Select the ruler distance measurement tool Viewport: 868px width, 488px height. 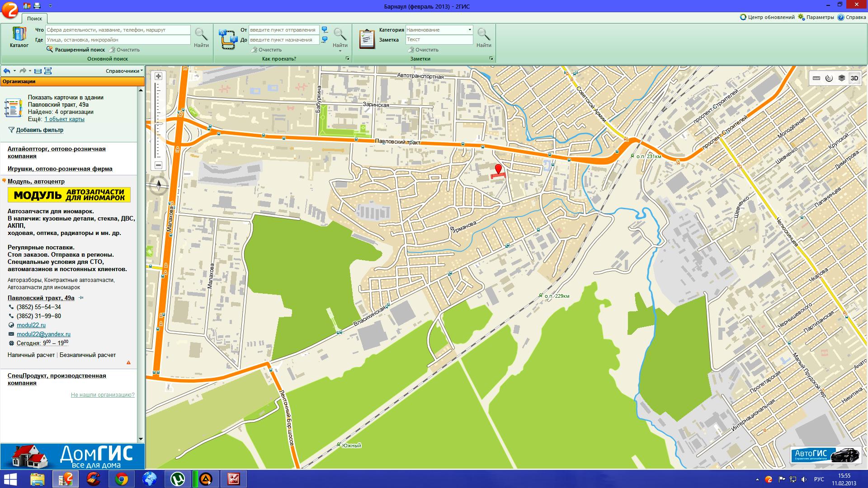pyautogui.click(x=816, y=78)
